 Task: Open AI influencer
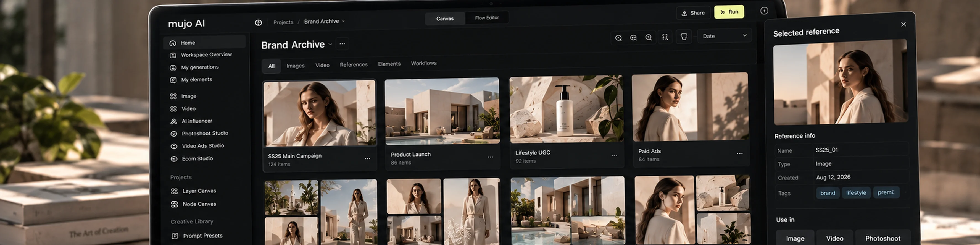pos(191,121)
